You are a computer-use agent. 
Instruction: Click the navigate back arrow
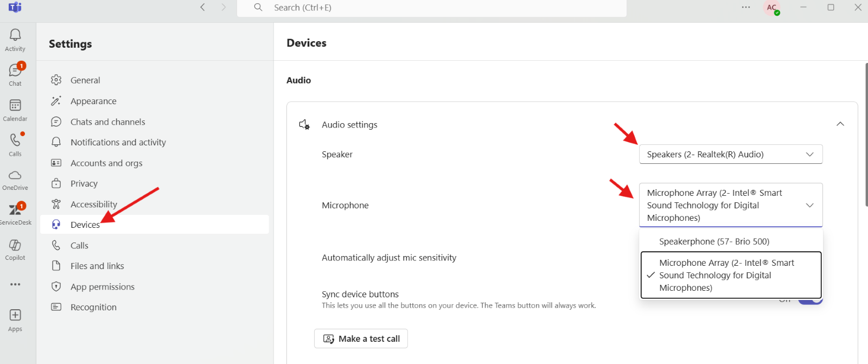click(203, 8)
